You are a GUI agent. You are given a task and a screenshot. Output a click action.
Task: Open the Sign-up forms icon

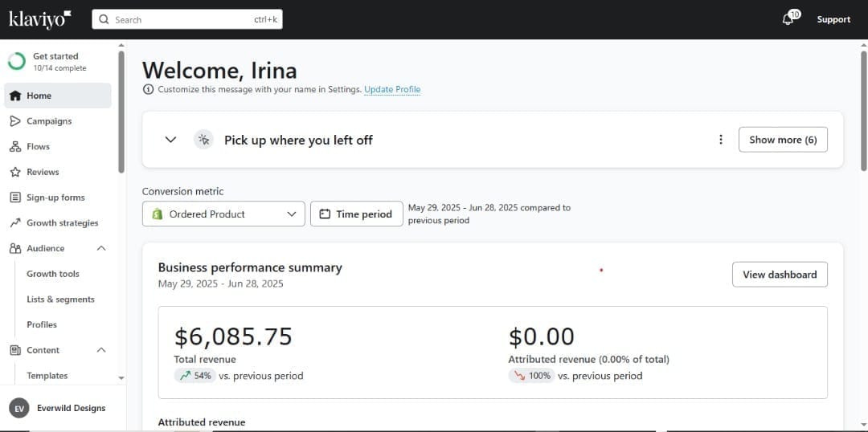[15, 198]
